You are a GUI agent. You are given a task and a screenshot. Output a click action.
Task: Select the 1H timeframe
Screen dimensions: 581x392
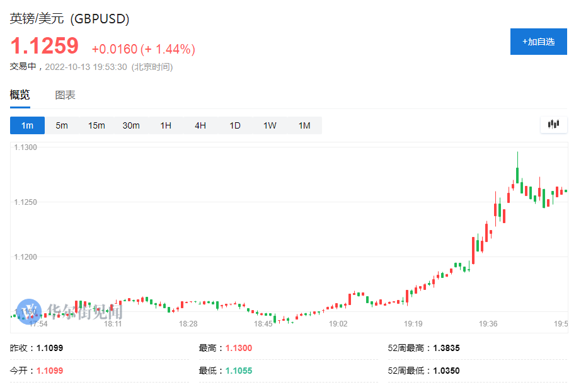(x=166, y=125)
